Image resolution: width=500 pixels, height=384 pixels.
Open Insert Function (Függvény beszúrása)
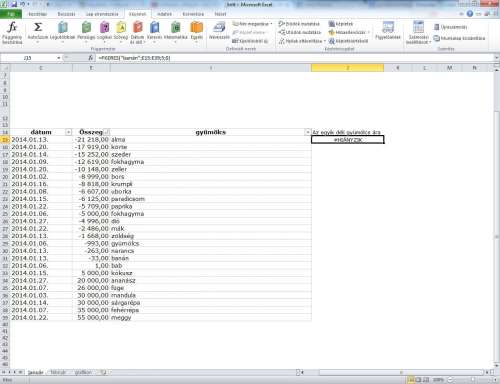(12, 33)
